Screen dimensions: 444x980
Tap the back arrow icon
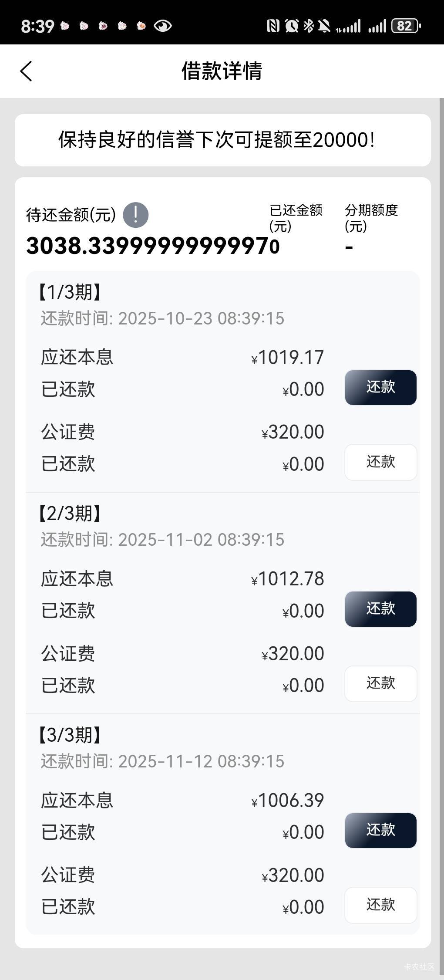26,71
